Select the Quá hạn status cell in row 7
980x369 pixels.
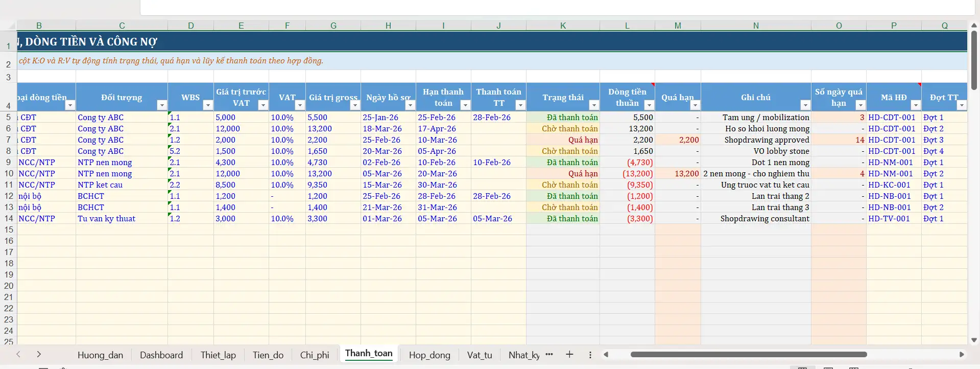(x=563, y=140)
